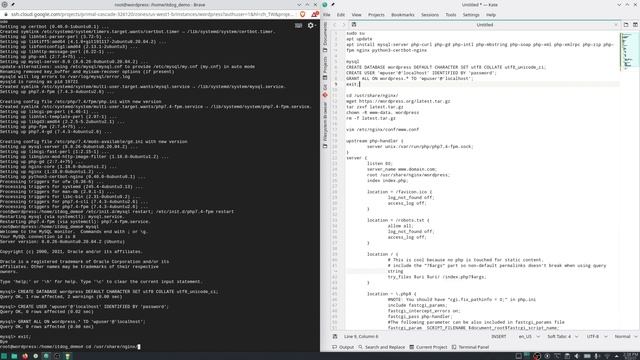
Task: Open the Brave Shields lion icon
Action: click(x=302, y=14)
